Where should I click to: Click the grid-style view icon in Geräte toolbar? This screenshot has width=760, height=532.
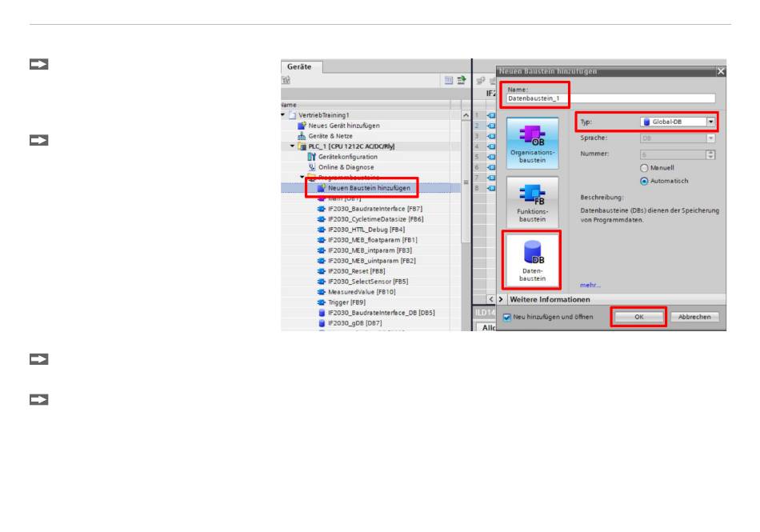pos(449,81)
